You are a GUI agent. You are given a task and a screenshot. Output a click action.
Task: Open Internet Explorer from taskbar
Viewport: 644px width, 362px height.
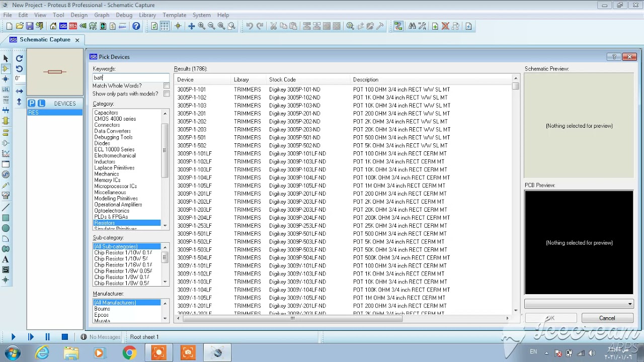[x=42, y=353]
